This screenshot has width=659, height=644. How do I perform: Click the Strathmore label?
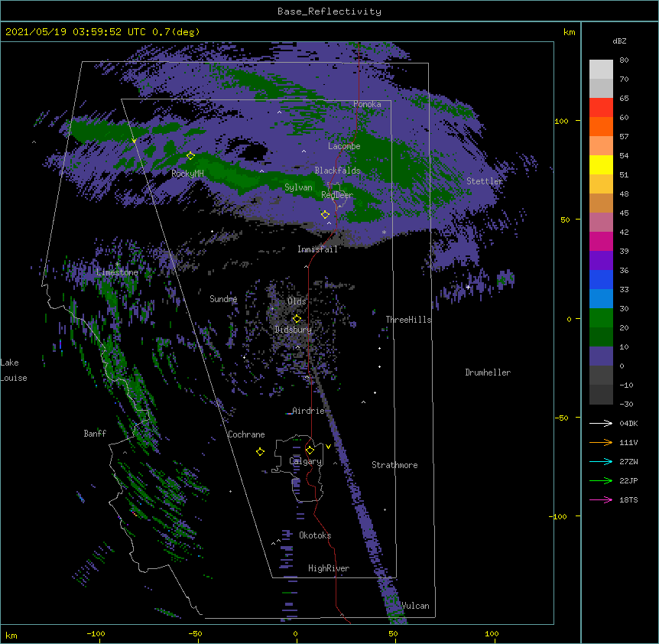[x=394, y=465]
